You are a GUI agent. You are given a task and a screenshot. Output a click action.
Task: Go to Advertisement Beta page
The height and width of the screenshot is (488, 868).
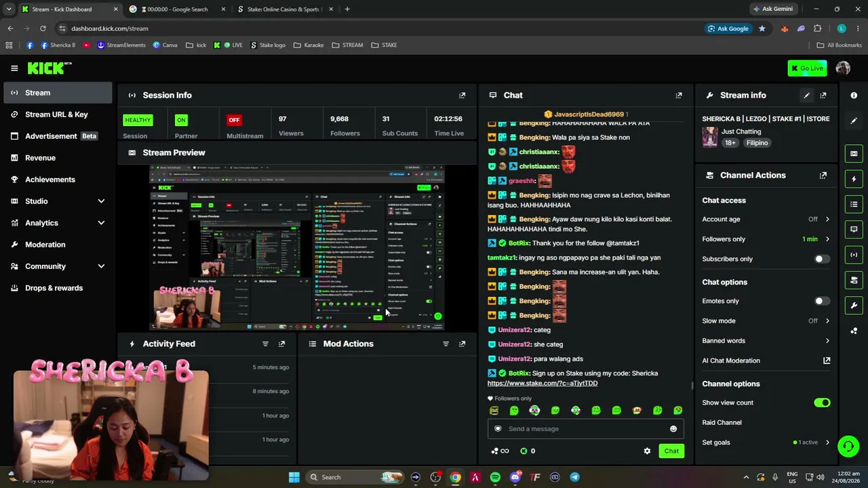[x=57, y=136]
